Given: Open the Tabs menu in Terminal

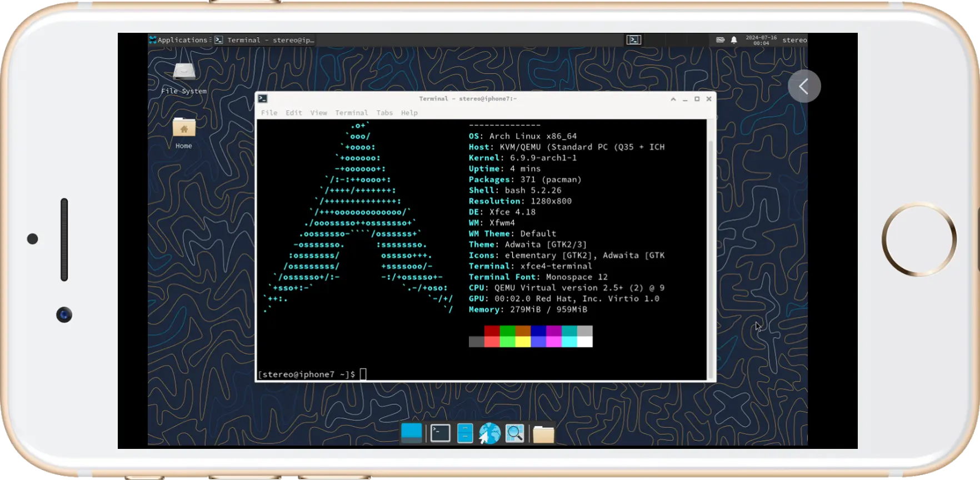Looking at the screenshot, I should click(384, 113).
